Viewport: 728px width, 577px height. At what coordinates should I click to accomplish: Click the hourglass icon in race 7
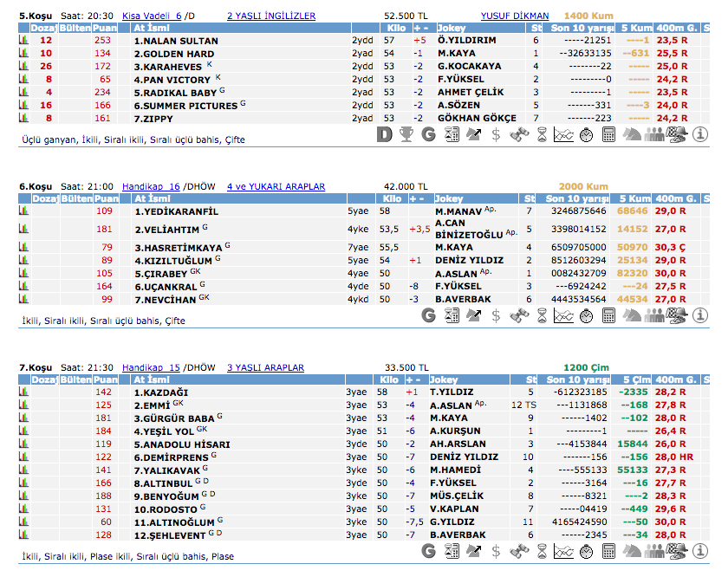(542, 551)
